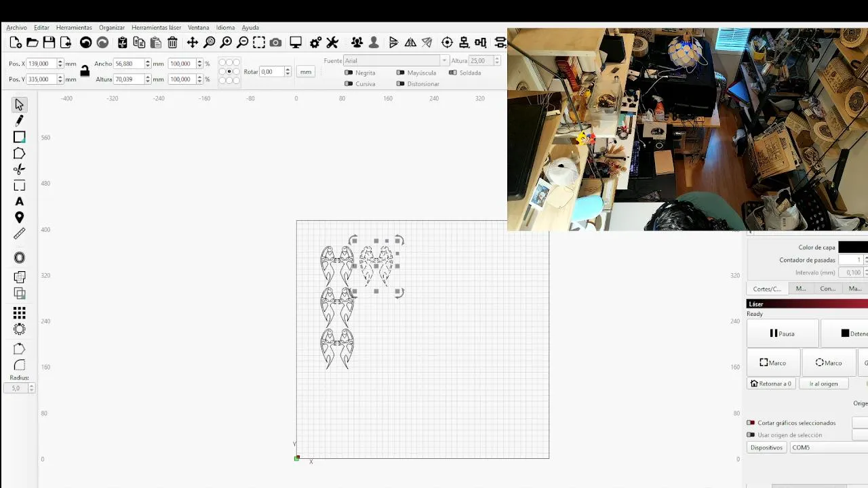Adjust Pos. X spinner arrows
Screen dimensions: 868x488
point(60,64)
